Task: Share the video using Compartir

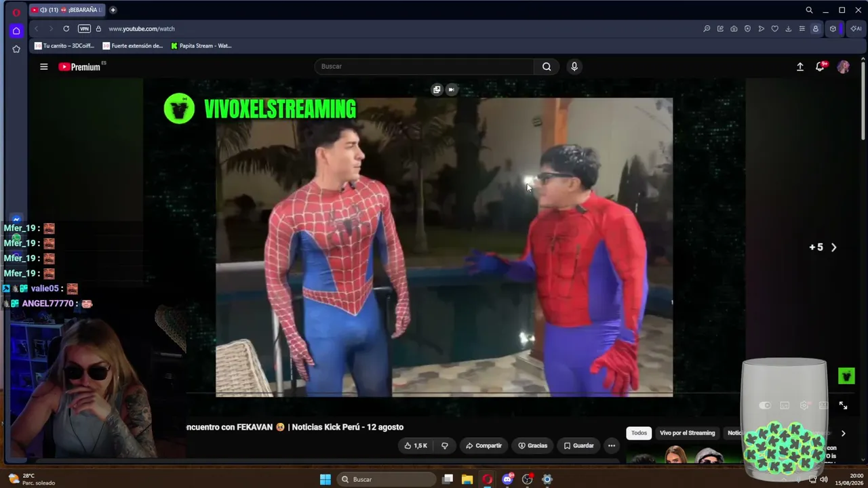Action: pos(484,445)
